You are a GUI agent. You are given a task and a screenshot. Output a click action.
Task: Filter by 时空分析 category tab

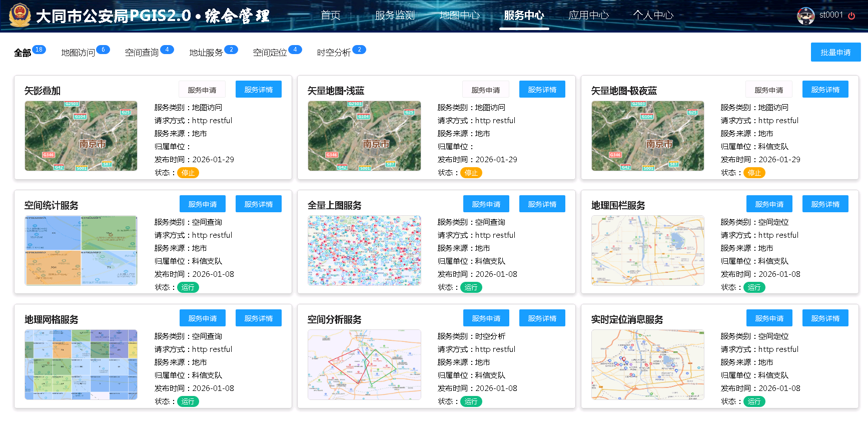coord(334,53)
